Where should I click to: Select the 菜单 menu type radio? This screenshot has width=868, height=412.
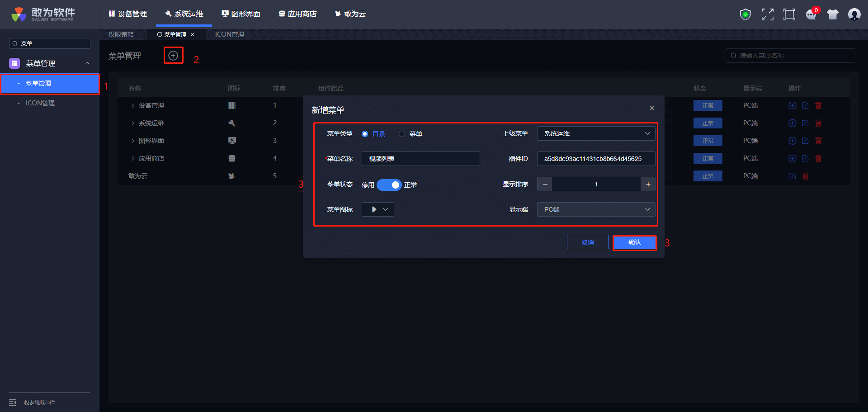point(402,134)
